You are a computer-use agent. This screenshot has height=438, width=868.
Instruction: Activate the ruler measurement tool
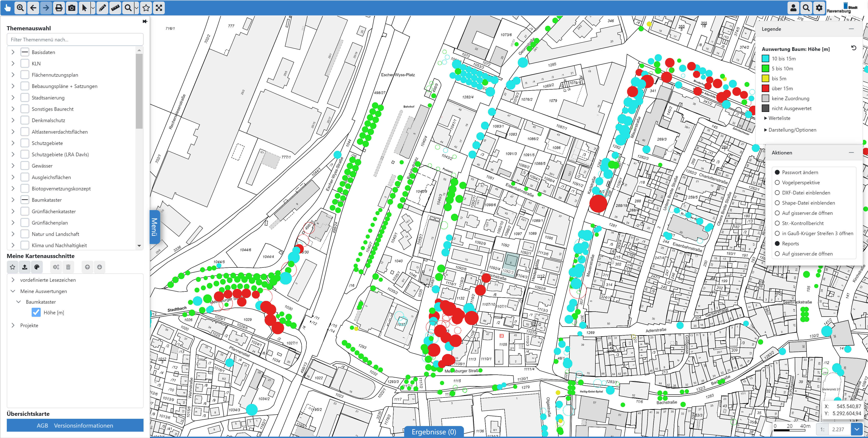(x=115, y=8)
